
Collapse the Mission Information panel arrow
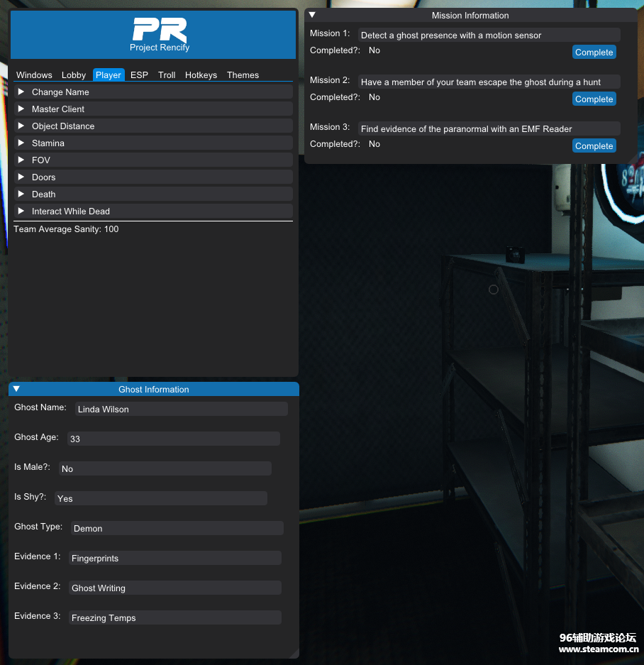[x=312, y=15]
